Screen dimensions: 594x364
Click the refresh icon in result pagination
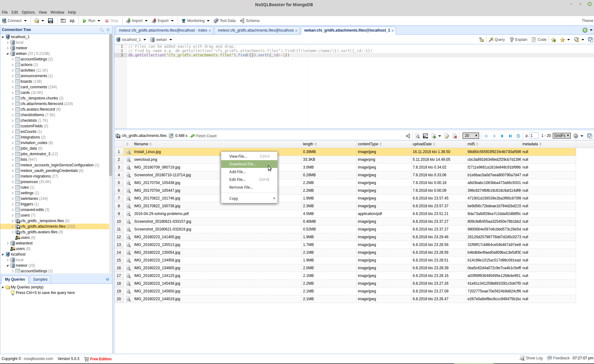[518, 136]
